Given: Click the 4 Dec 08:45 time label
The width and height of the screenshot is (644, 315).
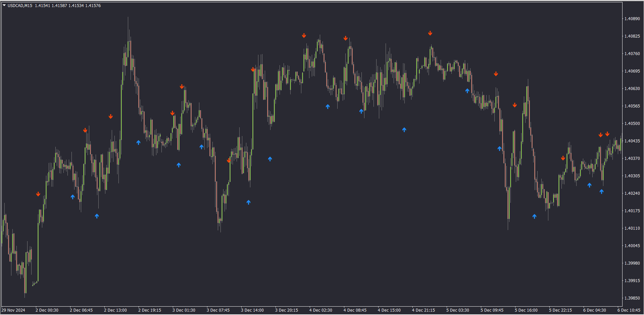Looking at the screenshot, I should click(x=355, y=310).
